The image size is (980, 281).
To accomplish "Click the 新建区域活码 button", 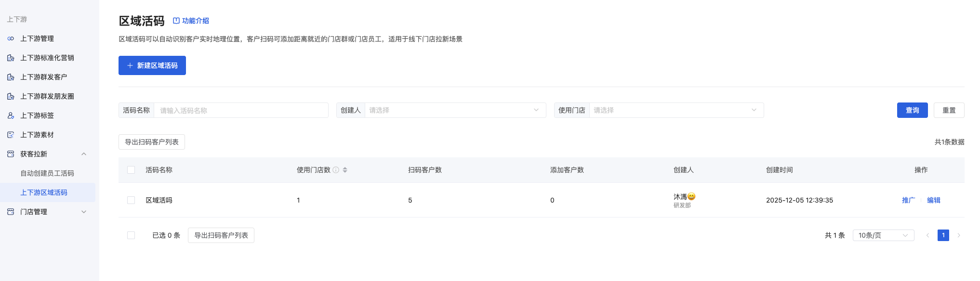I will 152,65.
